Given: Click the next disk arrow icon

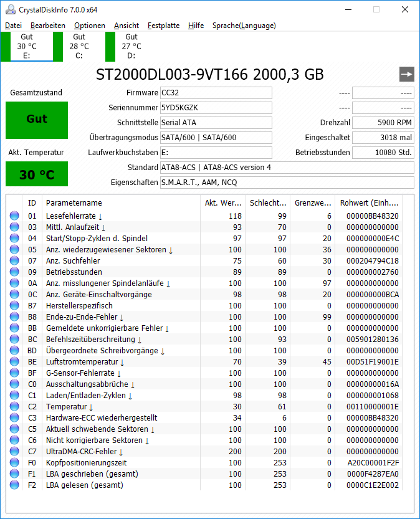Looking at the screenshot, I should 406,74.
